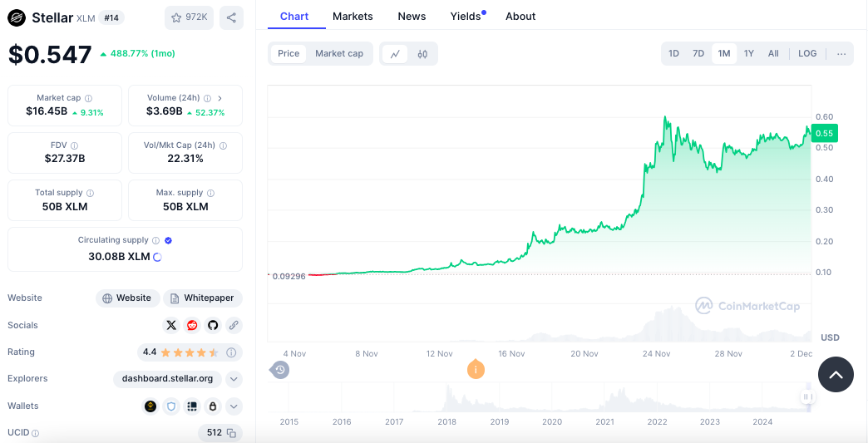Set chart range to 1M
Viewport: 868px width, 443px height.
click(x=724, y=54)
